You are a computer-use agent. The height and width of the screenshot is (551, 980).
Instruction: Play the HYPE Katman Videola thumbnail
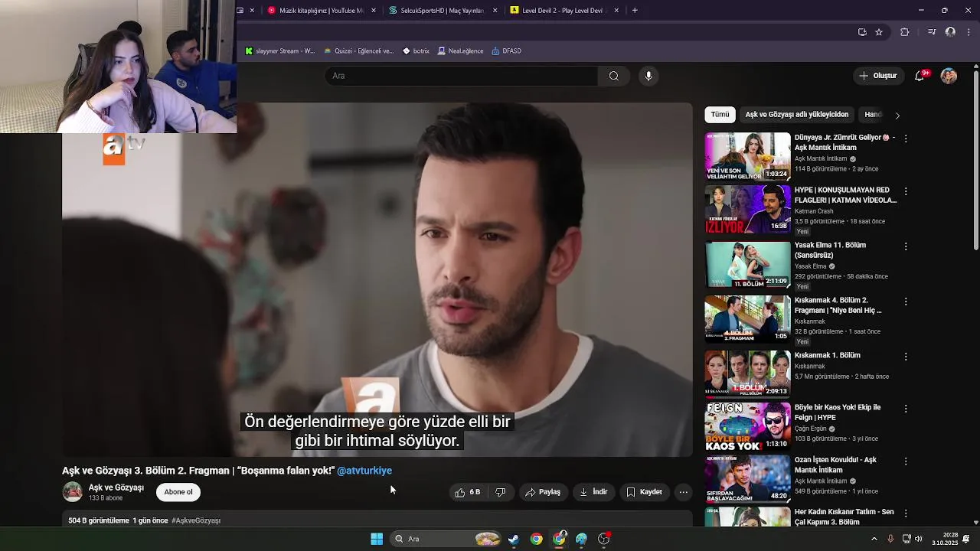pyautogui.click(x=747, y=209)
